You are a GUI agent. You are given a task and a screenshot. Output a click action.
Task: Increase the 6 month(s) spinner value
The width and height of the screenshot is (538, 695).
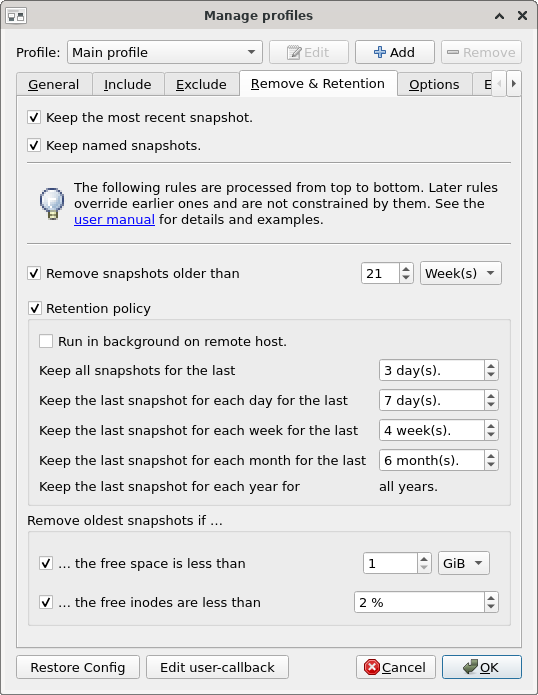(491, 455)
